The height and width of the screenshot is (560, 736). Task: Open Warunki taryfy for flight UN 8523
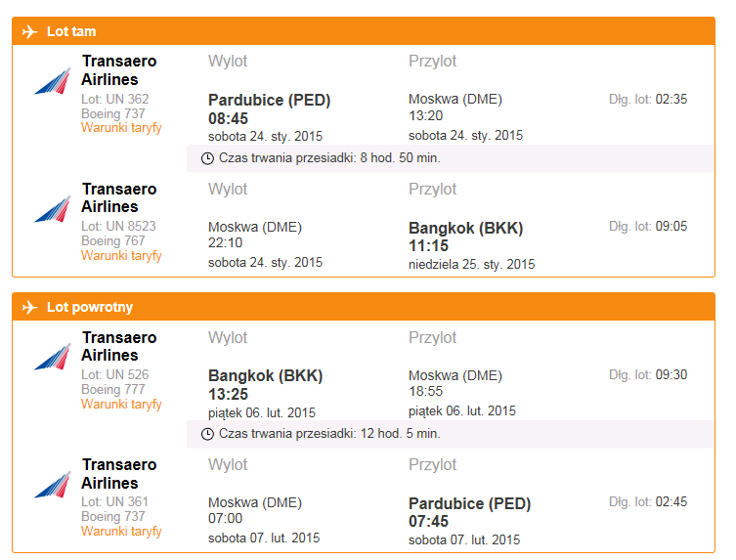coord(121,255)
